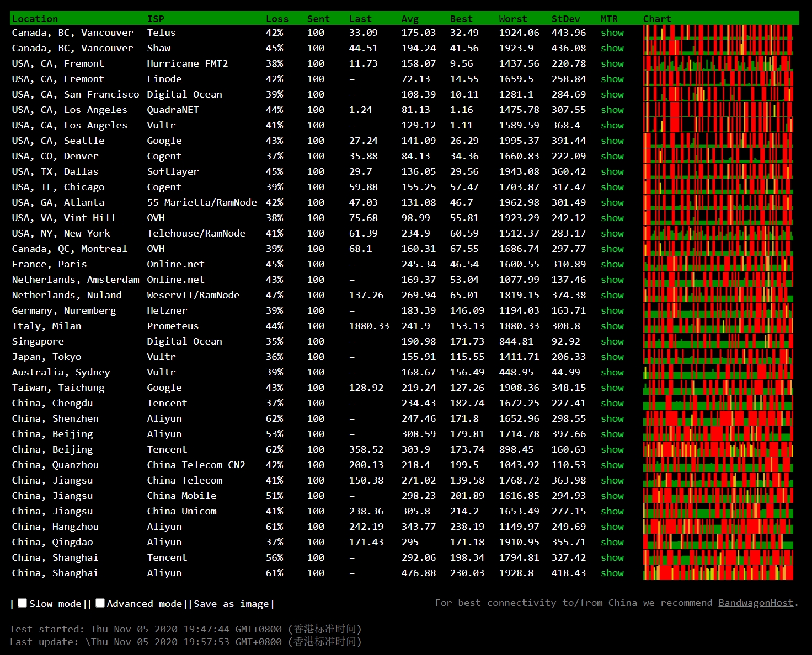This screenshot has height=655, width=812.
Task: Show MTR for Nuremberg Hetzner
Action: pyautogui.click(x=612, y=310)
